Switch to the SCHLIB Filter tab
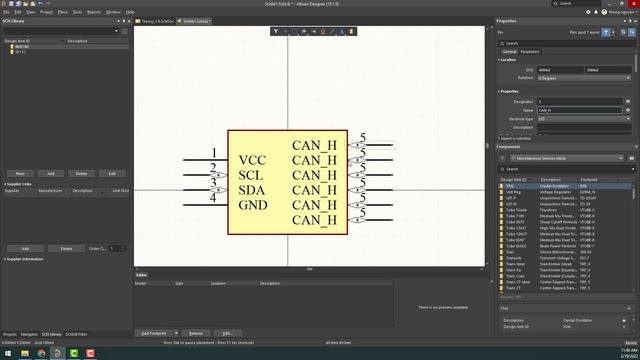Viewport: 640px width, 360px height. (76, 334)
